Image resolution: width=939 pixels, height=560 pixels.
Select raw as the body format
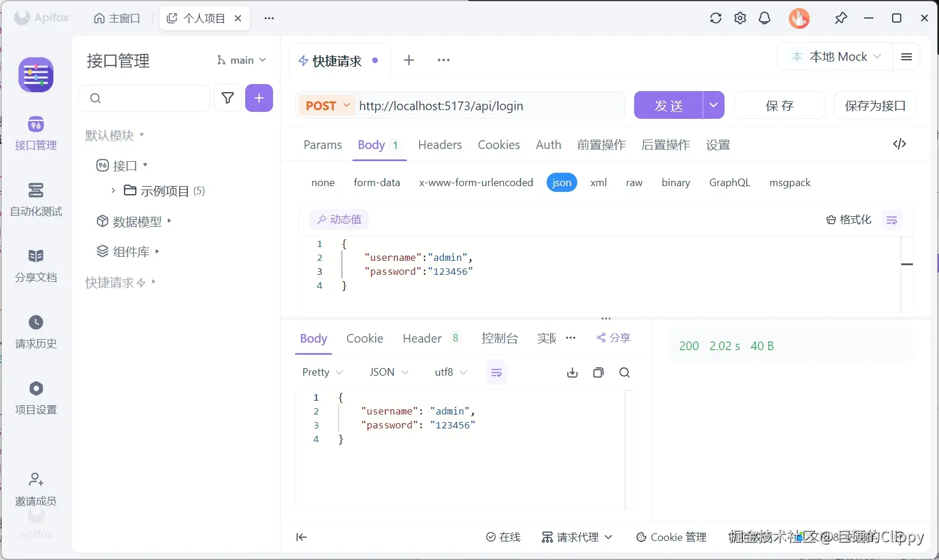click(634, 182)
